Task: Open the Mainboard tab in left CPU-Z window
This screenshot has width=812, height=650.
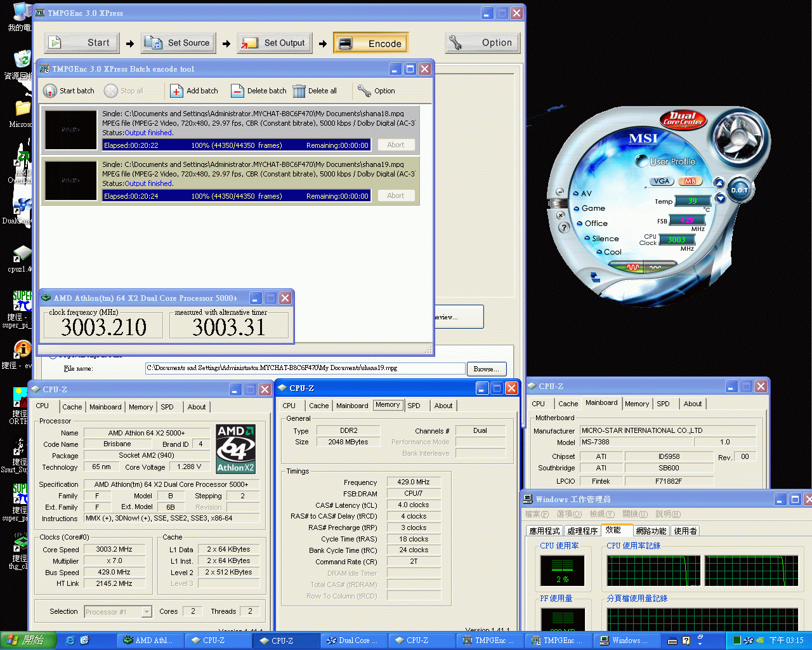Action: (x=105, y=407)
